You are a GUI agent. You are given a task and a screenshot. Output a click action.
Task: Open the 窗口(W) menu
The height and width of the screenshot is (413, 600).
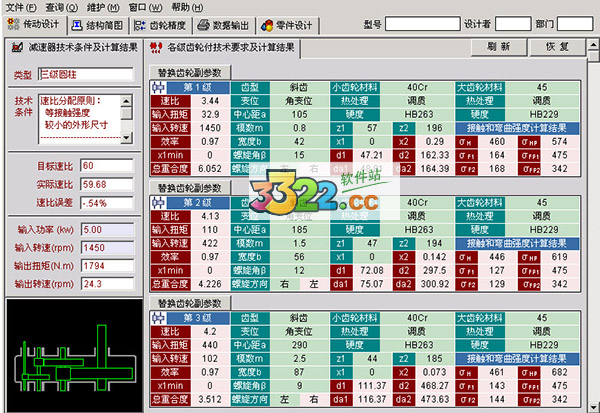pyautogui.click(x=145, y=7)
